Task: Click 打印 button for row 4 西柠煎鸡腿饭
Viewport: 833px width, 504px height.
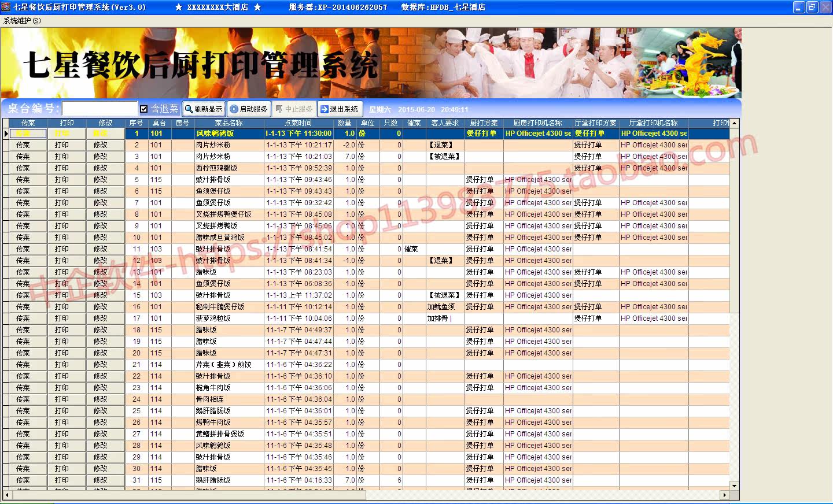Action: click(67, 168)
